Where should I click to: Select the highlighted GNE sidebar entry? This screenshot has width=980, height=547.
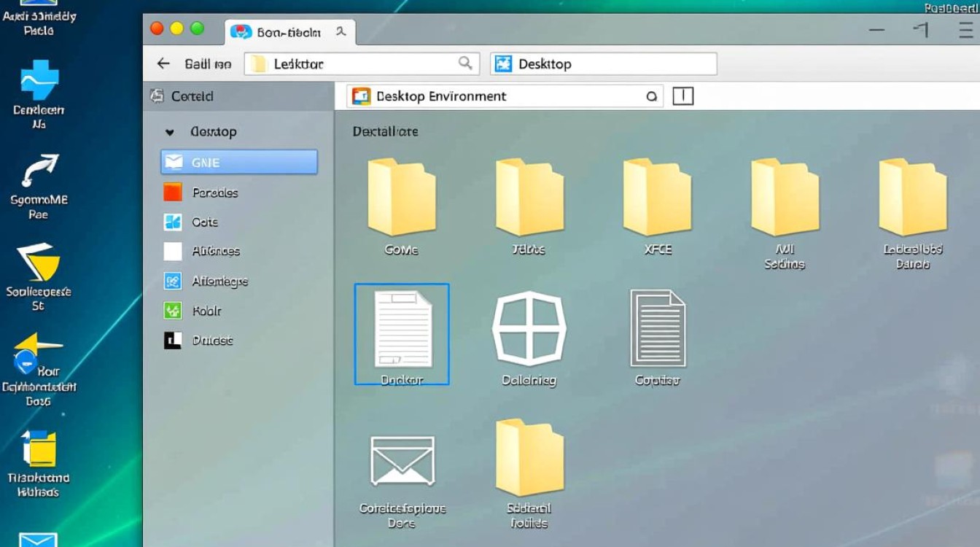coord(238,162)
